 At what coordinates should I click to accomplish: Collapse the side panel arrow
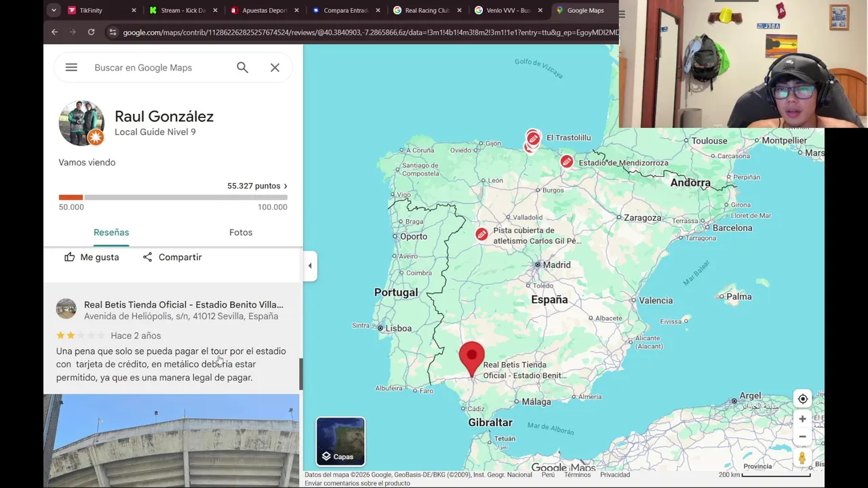click(x=310, y=266)
